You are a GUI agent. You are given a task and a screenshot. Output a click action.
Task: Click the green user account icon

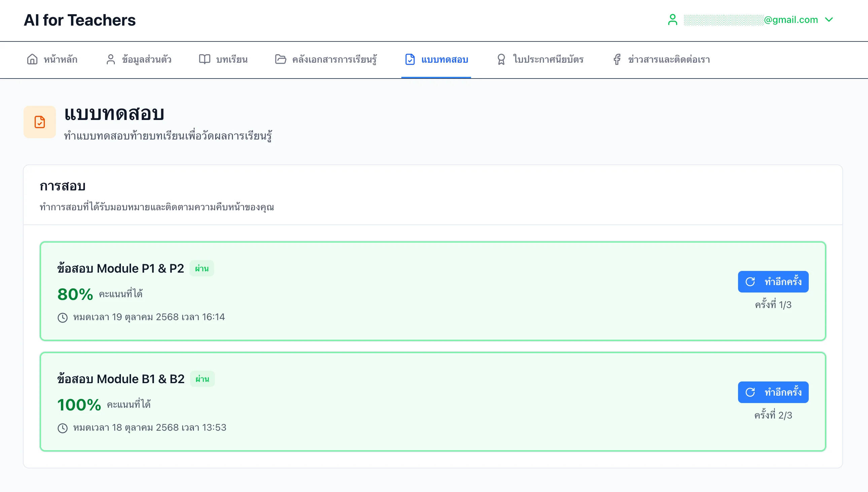[672, 20]
